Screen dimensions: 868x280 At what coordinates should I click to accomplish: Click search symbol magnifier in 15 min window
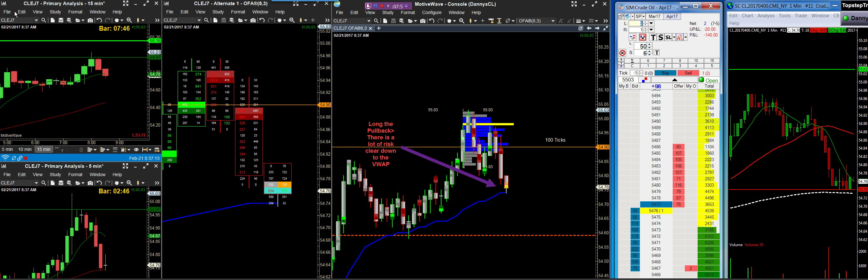(x=43, y=20)
